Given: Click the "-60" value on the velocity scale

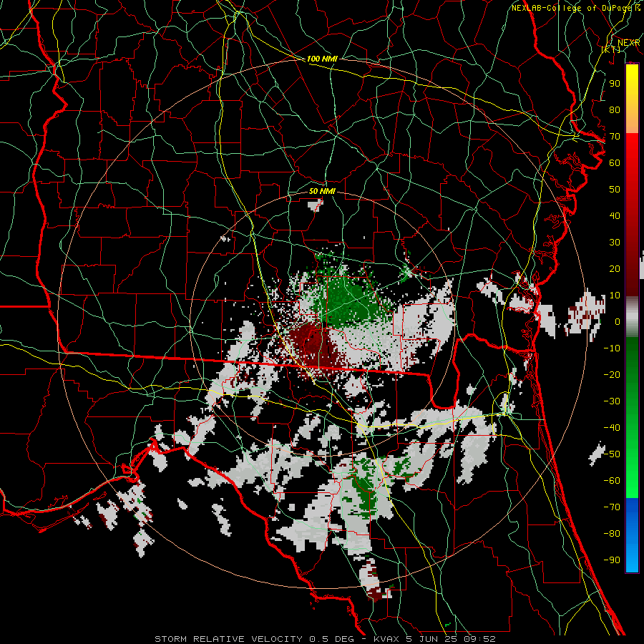Looking at the screenshot, I should click(612, 481).
